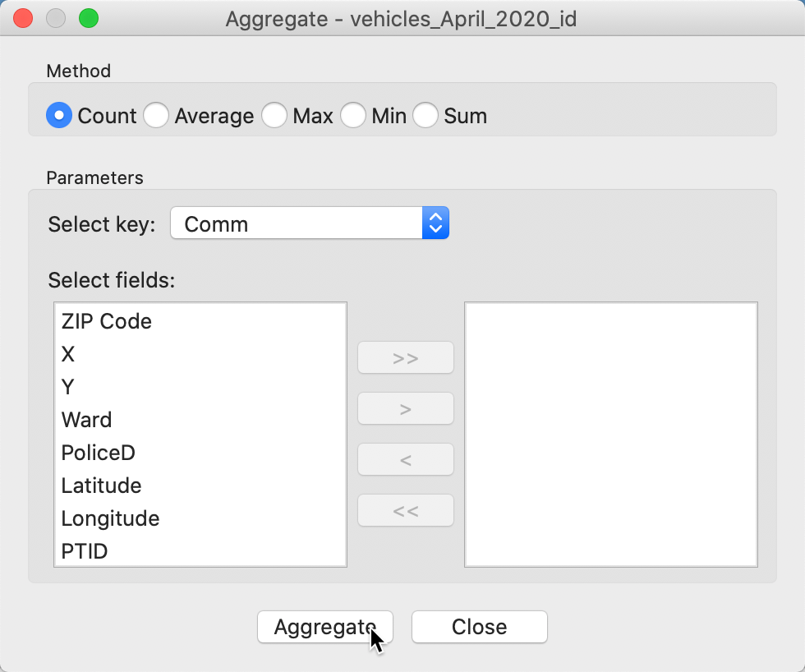Select the Y field in the list
Image resolution: width=805 pixels, height=672 pixels.
[x=200, y=387]
